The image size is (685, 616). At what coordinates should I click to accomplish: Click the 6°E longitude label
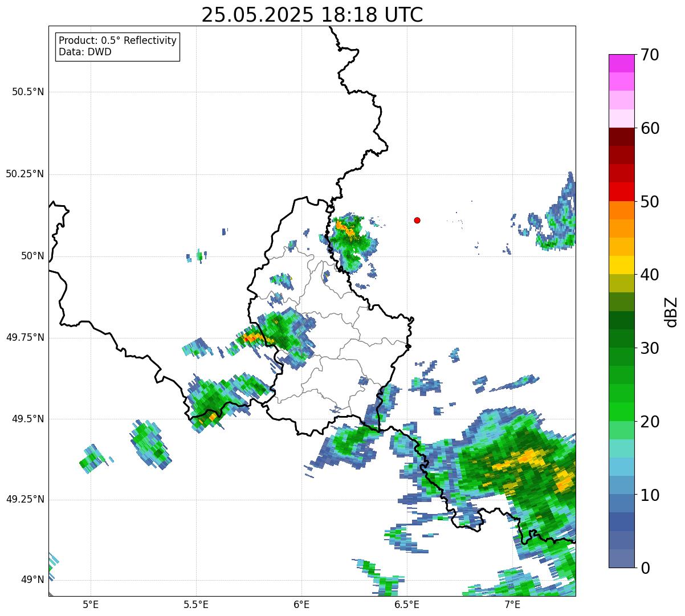[x=301, y=604]
